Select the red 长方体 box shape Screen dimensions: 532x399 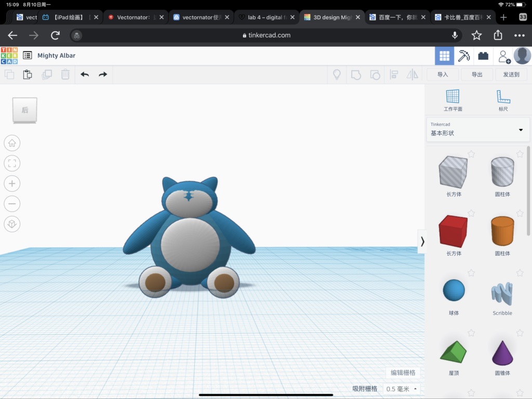453,231
